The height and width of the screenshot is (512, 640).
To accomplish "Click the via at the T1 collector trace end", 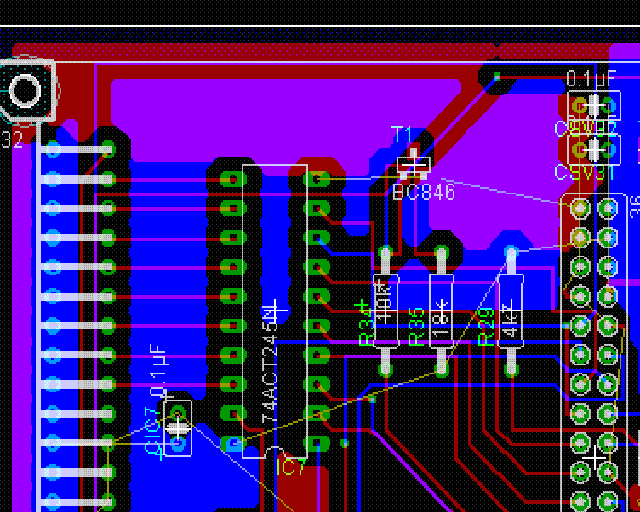I will 497,76.
